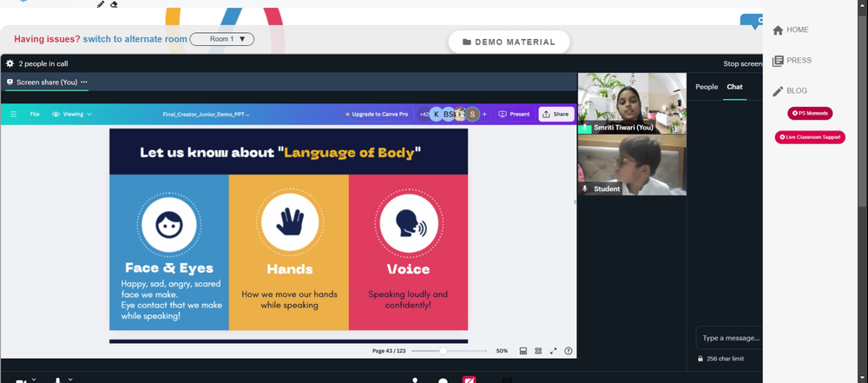This screenshot has width=868, height=383.
Task: Click the K collaborator avatar
Action: (x=437, y=114)
